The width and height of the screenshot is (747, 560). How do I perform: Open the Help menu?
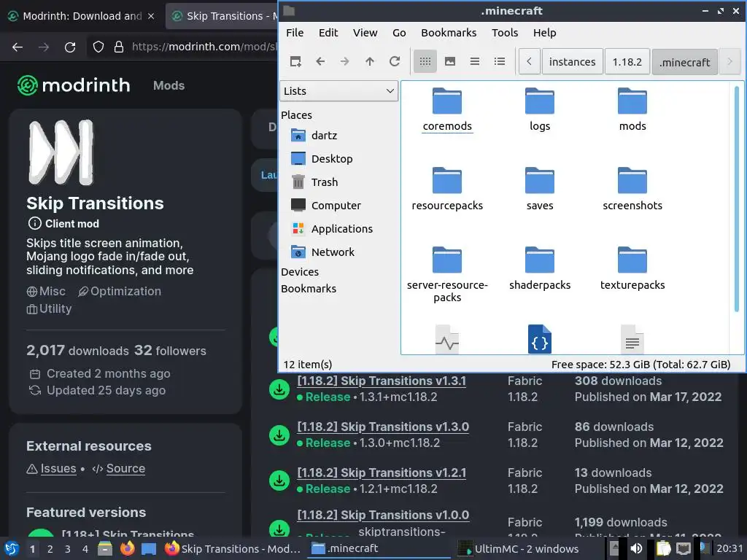(x=544, y=32)
